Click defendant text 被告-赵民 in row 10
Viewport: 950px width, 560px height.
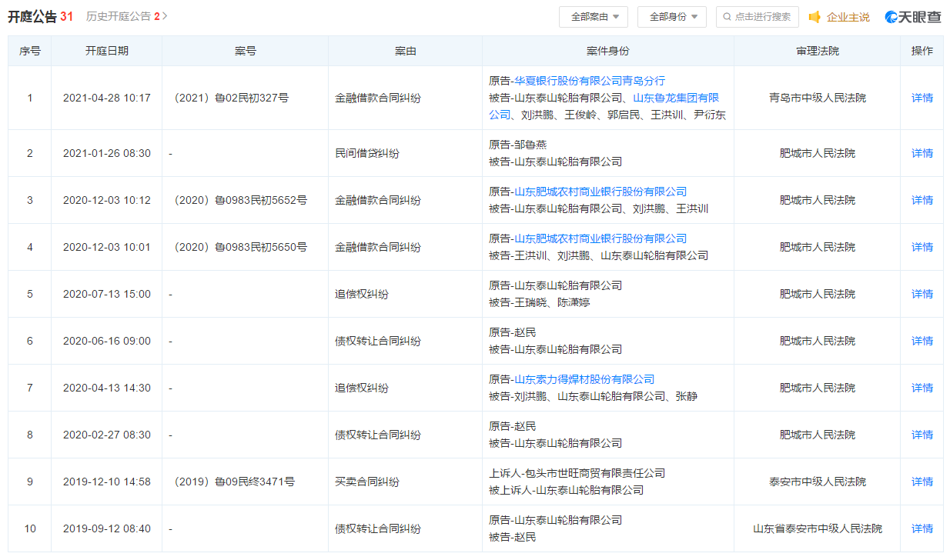(513, 537)
